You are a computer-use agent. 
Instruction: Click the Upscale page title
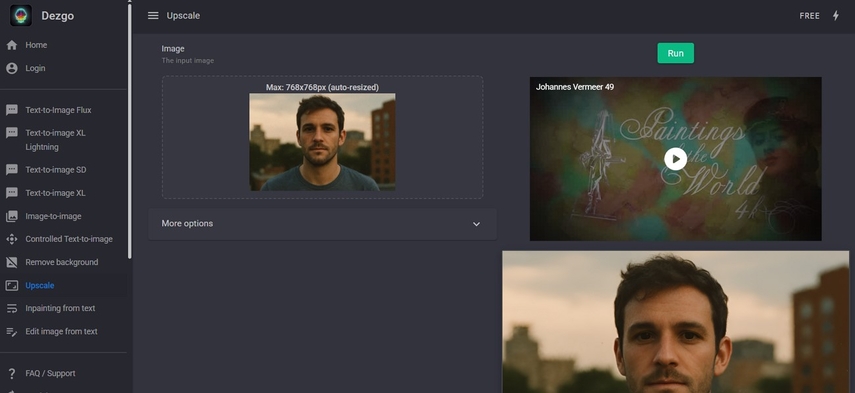click(183, 16)
